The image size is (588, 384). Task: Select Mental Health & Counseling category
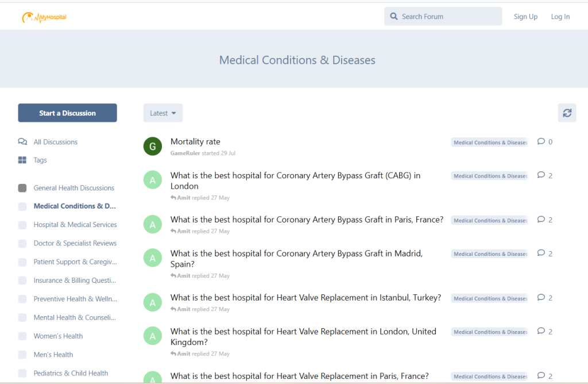click(75, 317)
